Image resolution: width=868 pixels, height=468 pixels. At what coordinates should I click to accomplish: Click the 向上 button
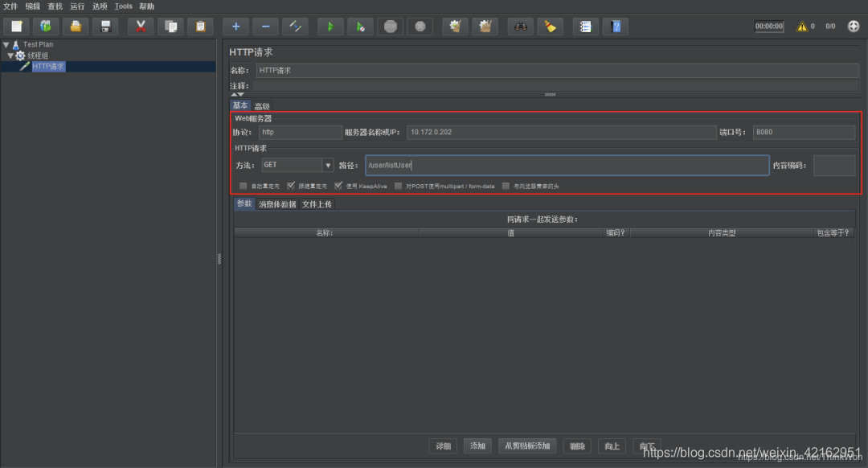tap(612, 445)
